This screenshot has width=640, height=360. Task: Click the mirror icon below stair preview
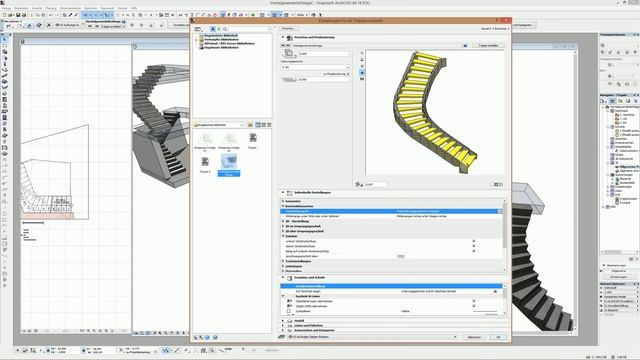(x=359, y=184)
